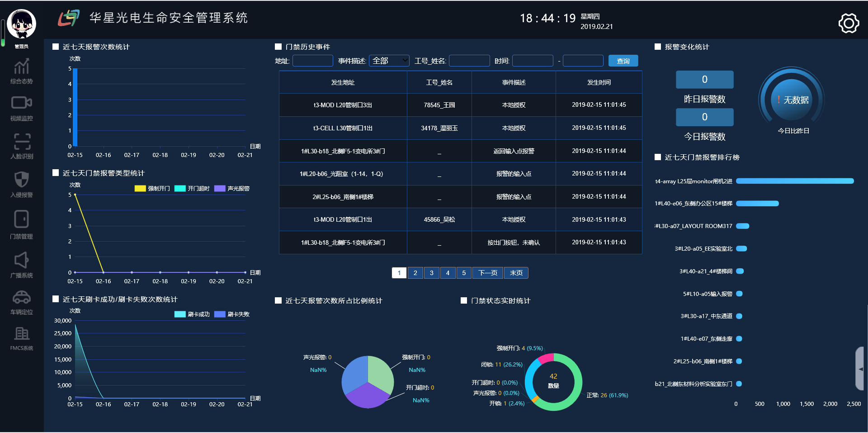Screen dimensions: 868x433
Task: Select the 发生时间 column header
Action: pyautogui.click(x=599, y=82)
